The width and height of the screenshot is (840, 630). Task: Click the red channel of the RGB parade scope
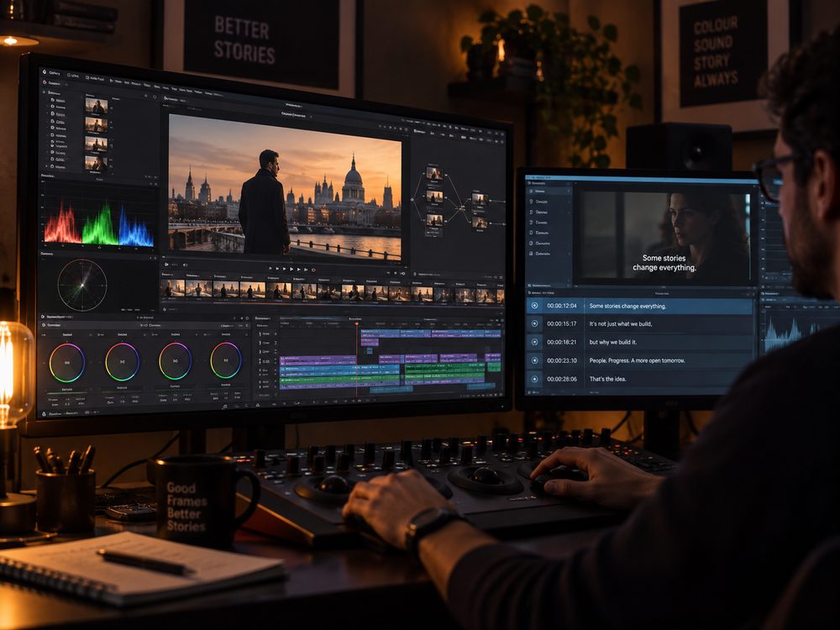(x=62, y=223)
